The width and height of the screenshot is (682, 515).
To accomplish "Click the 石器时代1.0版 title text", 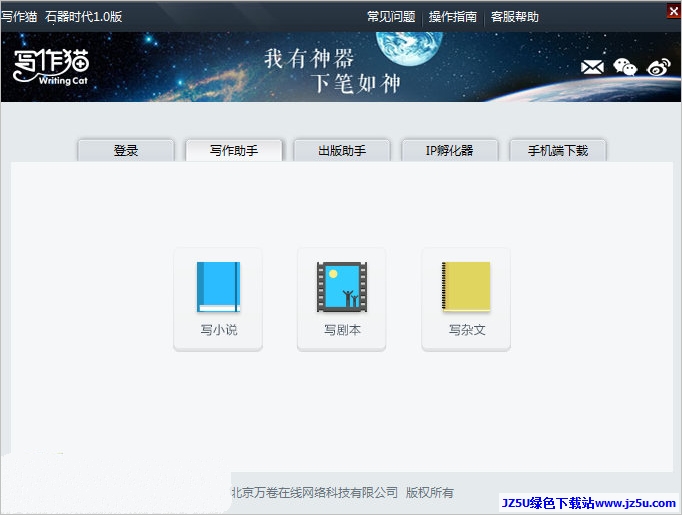I will click(84, 17).
